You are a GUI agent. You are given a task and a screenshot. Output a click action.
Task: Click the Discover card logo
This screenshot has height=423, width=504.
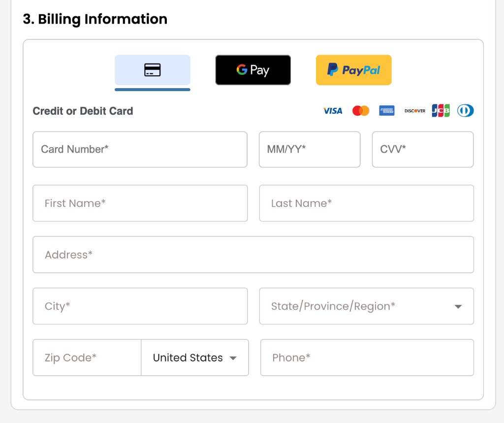(x=414, y=111)
